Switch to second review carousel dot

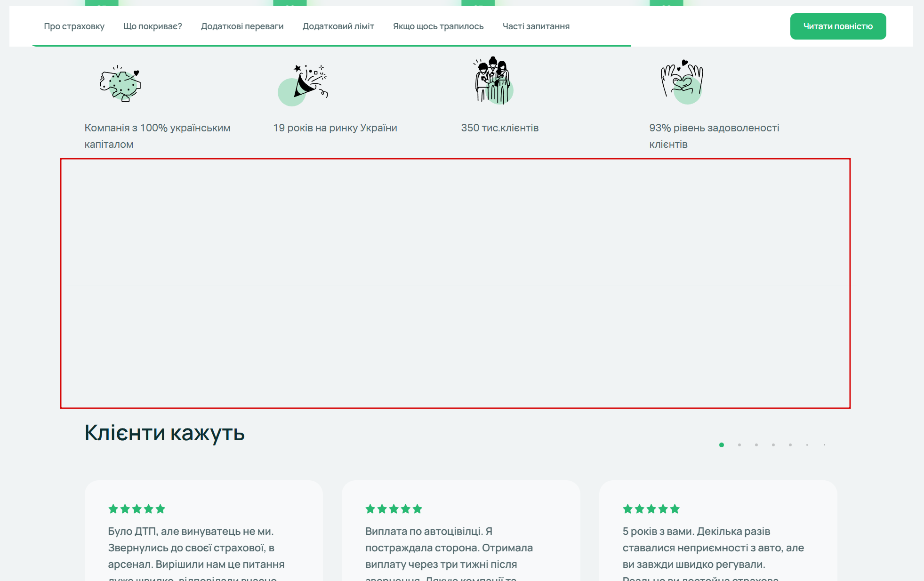click(739, 445)
